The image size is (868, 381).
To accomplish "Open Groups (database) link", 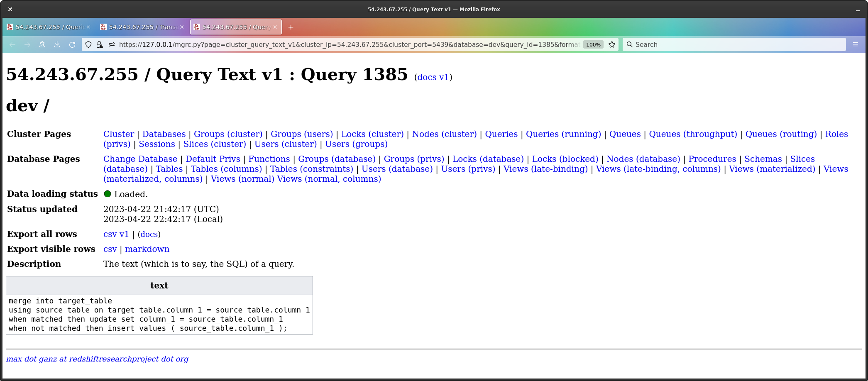I will tap(337, 159).
